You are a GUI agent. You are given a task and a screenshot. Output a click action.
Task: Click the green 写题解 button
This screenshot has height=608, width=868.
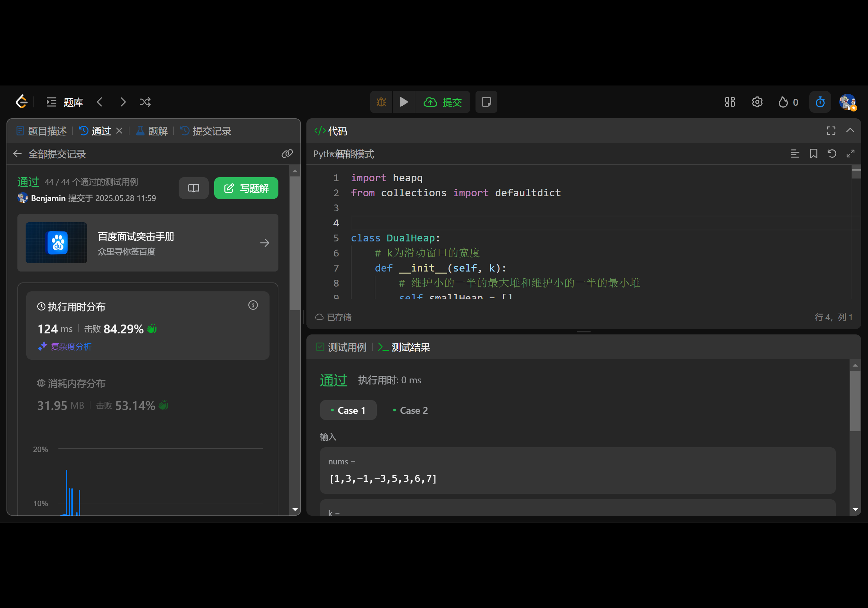(x=246, y=188)
